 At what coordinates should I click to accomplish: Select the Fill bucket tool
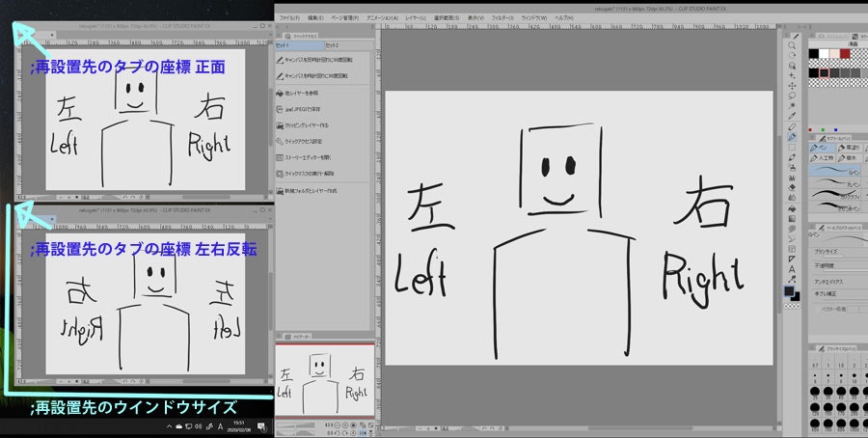point(792,207)
